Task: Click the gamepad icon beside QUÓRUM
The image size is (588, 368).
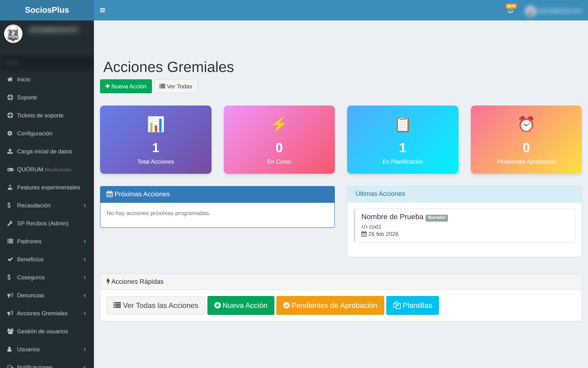Action: pyautogui.click(x=10, y=169)
